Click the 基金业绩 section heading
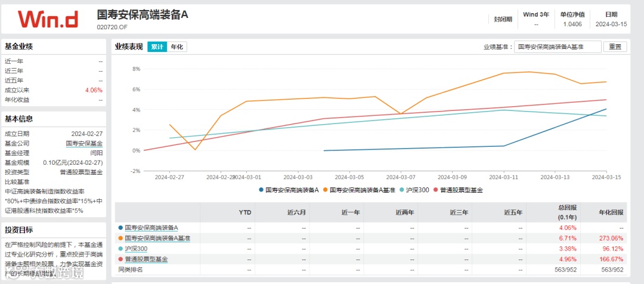 coord(18,47)
